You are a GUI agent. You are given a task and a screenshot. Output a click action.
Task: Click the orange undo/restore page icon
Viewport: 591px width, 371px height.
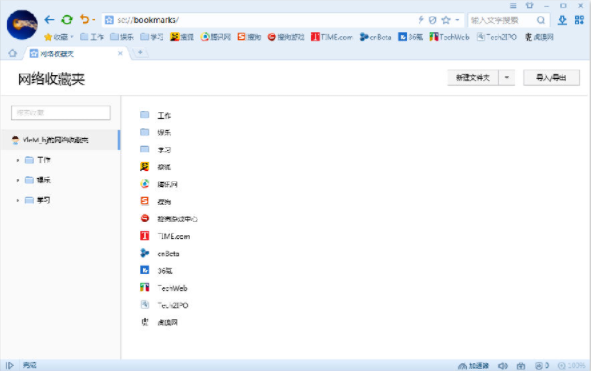pos(84,19)
